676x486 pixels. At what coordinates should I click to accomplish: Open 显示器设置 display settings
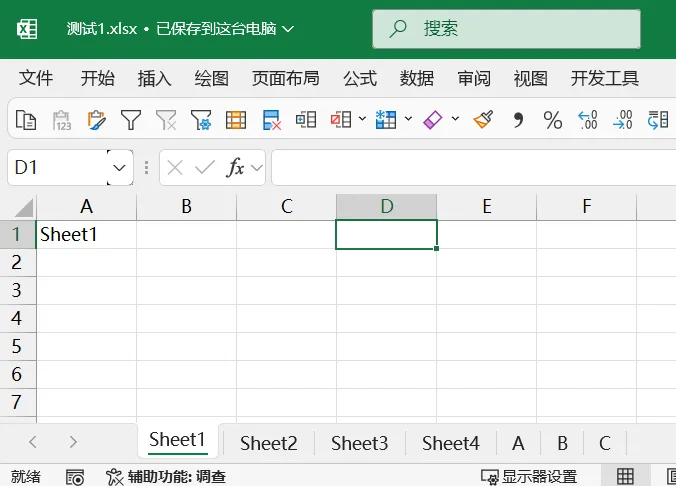529,477
